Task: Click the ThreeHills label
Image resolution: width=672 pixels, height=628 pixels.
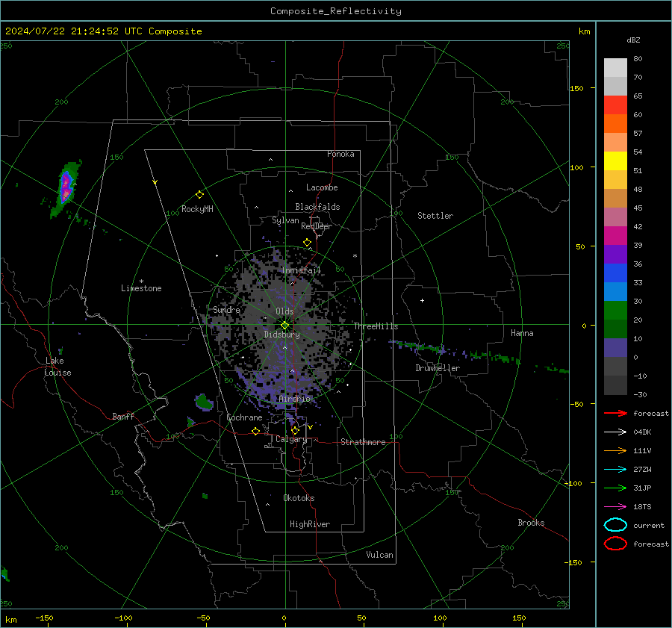Action: coord(376,326)
